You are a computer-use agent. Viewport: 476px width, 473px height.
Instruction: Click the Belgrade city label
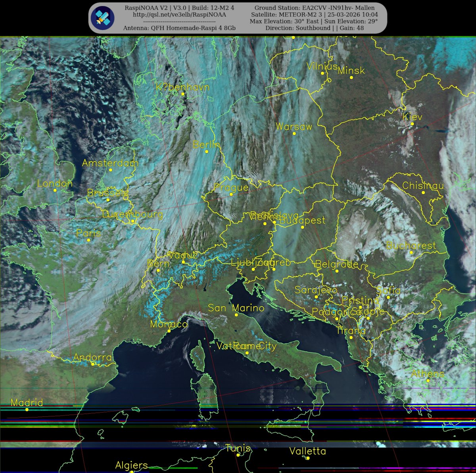pos(336,264)
